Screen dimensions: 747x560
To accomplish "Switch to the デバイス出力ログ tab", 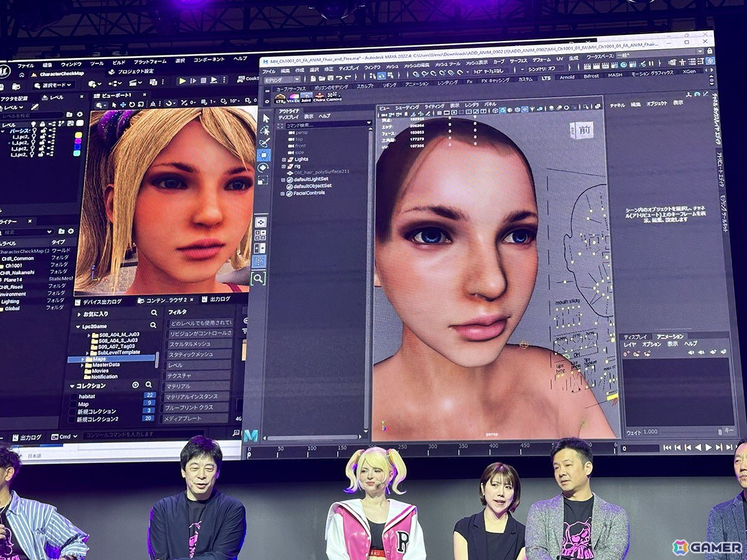I will [98, 302].
